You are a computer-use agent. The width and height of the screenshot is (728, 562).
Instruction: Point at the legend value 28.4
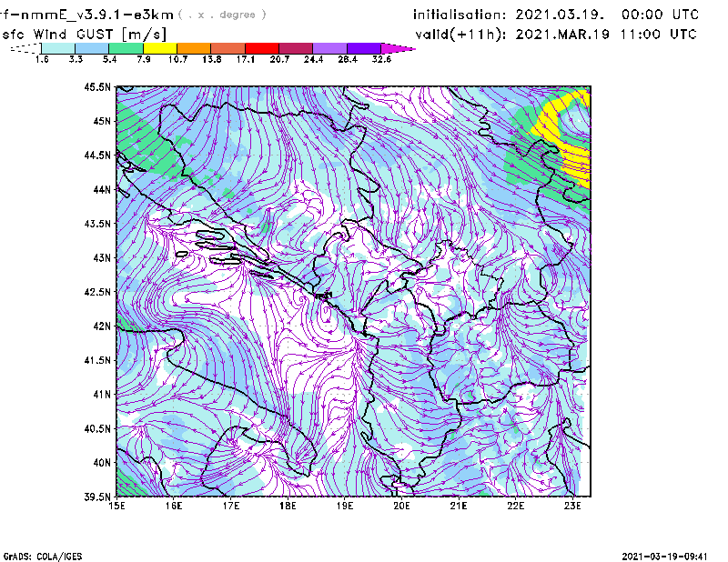[x=348, y=59]
